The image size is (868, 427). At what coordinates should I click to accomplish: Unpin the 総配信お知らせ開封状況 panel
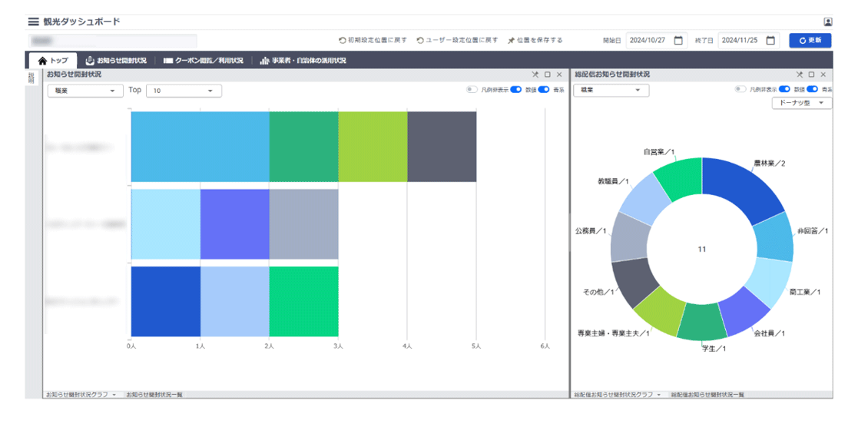tap(799, 74)
